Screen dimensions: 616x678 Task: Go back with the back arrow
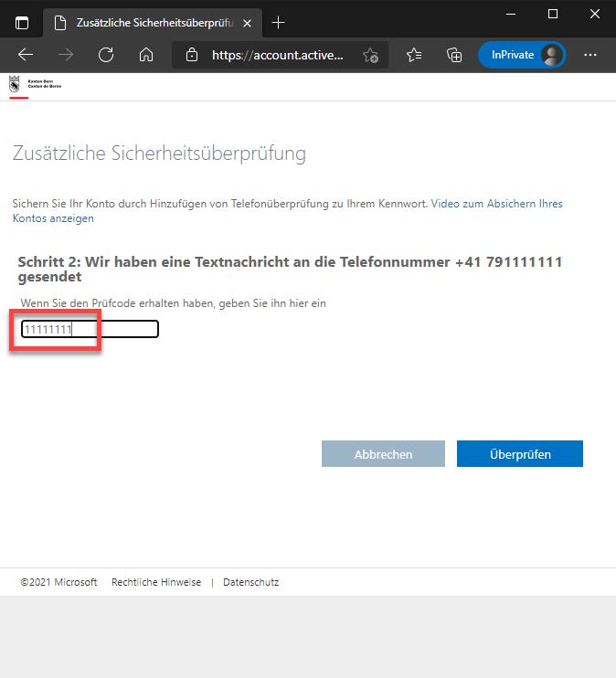click(26, 55)
